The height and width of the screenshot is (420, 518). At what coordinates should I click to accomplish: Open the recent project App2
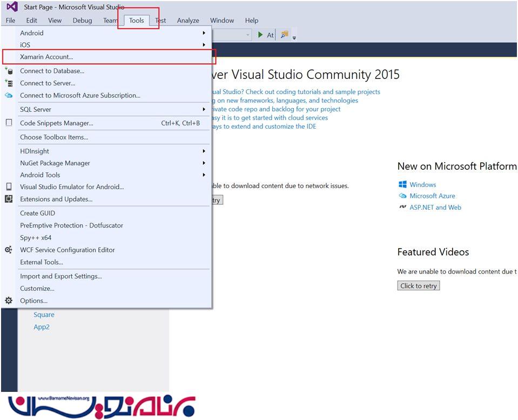(x=42, y=327)
